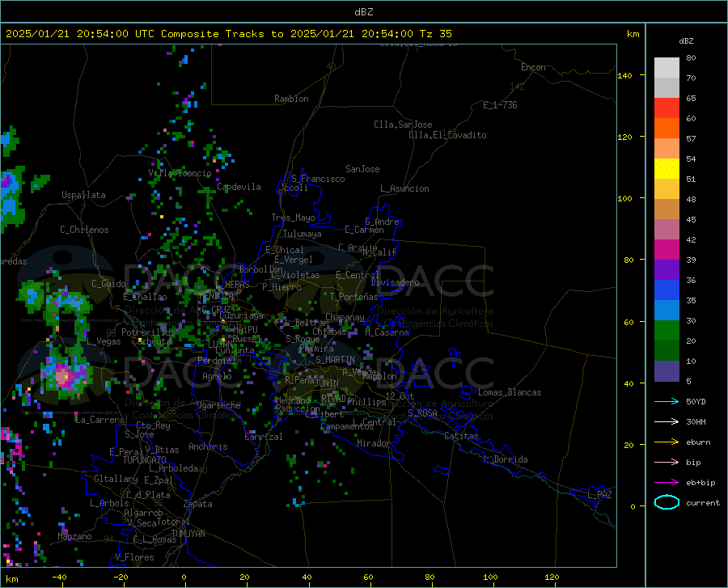This screenshot has height=588, width=728.
Task: Click the Mirador map label
Action: [373, 443]
